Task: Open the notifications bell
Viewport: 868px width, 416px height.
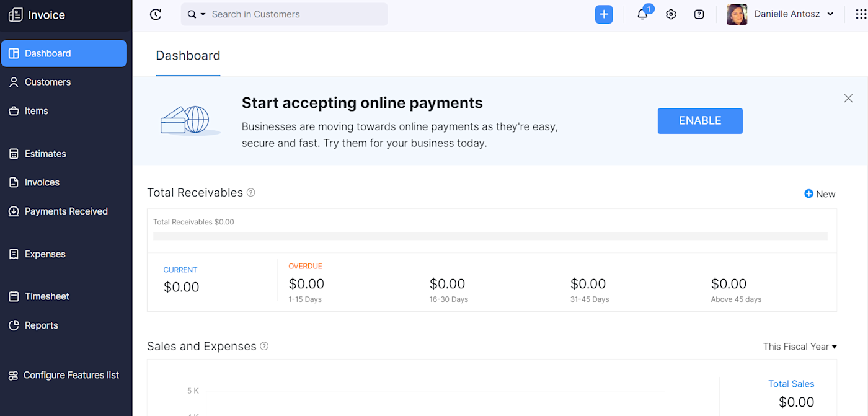Action: (642, 14)
